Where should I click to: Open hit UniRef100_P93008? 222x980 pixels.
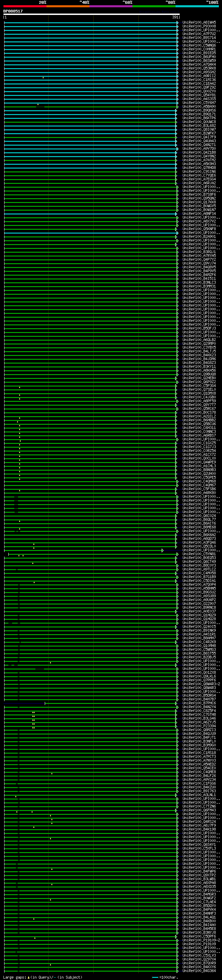tap(199, 26)
